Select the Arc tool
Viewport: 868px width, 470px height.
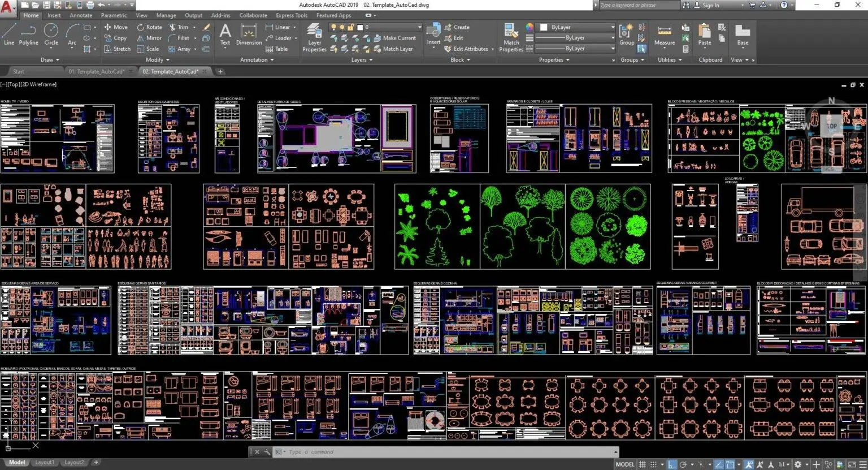coord(72,34)
